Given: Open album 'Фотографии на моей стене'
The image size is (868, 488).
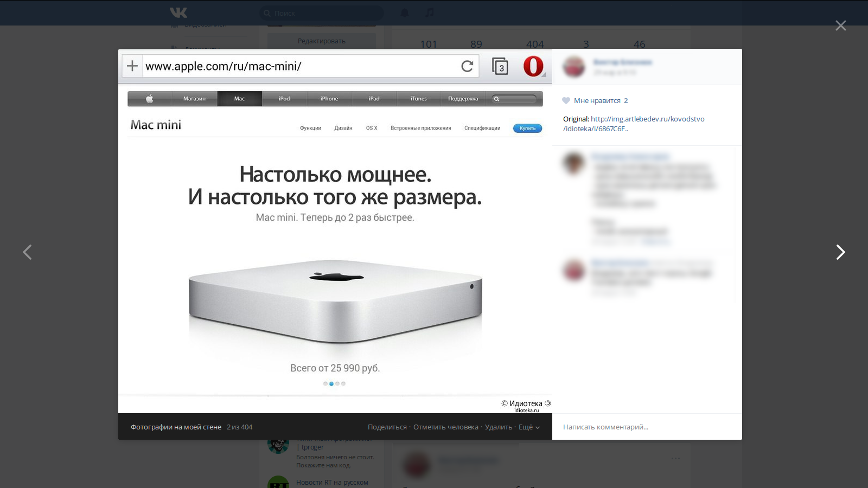Looking at the screenshot, I should 176,427.
